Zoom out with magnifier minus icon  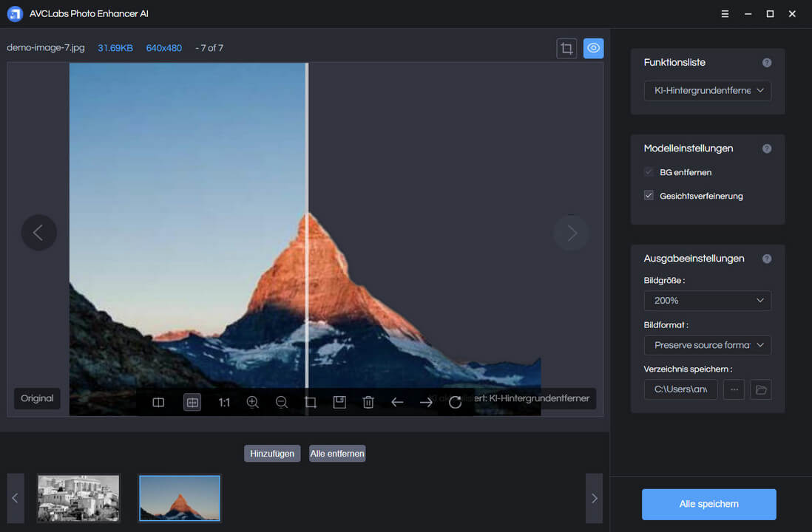[282, 402]
